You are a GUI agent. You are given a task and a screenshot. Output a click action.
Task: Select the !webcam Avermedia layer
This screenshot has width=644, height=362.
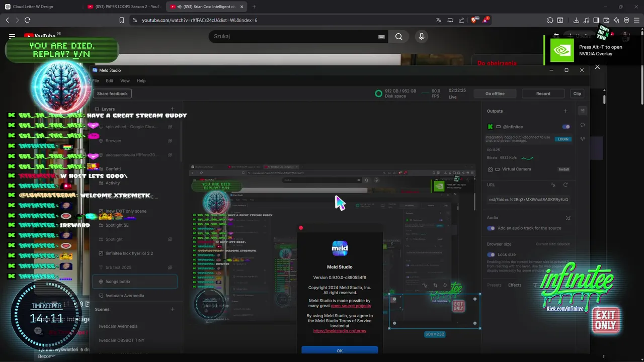(135, 296)
